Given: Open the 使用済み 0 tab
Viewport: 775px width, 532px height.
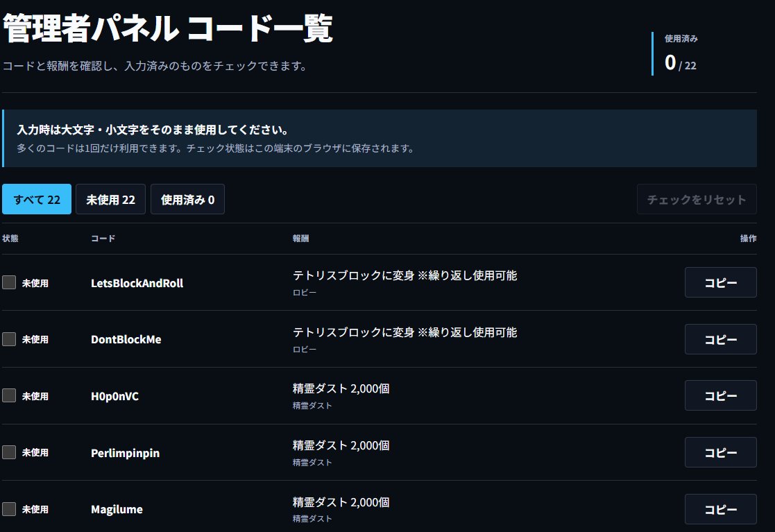Looking at the screenshot, I should click(x=187, y=199).
